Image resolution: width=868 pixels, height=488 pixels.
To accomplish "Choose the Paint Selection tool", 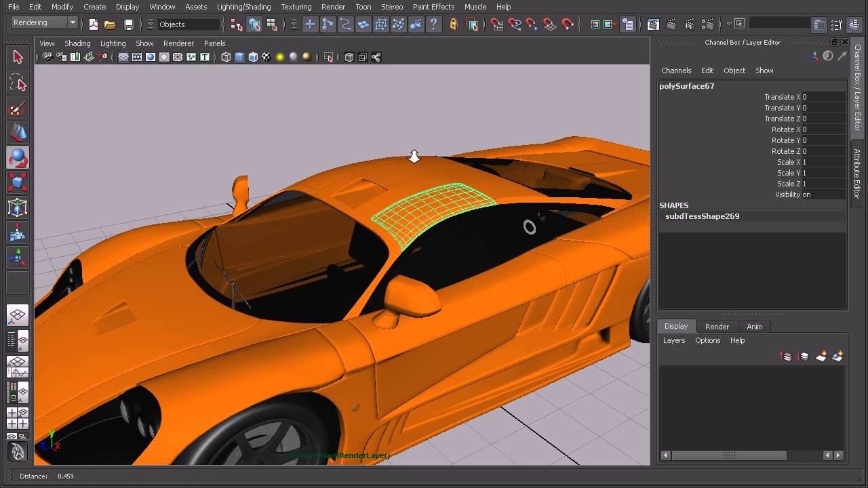I will [x=18, y=108].
